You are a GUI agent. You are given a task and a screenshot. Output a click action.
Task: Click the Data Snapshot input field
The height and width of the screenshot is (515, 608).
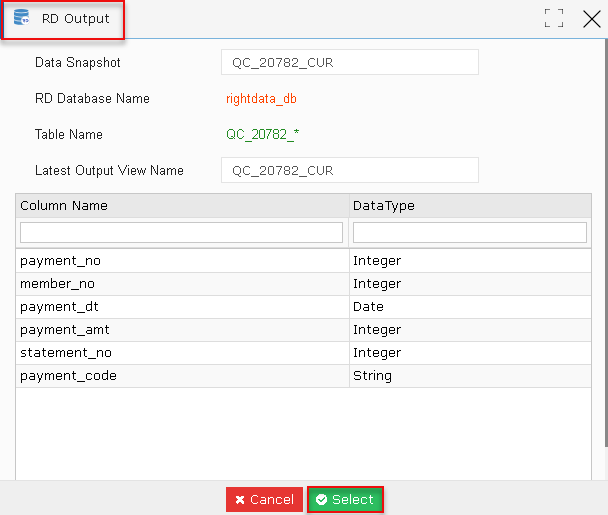point(350,62)
